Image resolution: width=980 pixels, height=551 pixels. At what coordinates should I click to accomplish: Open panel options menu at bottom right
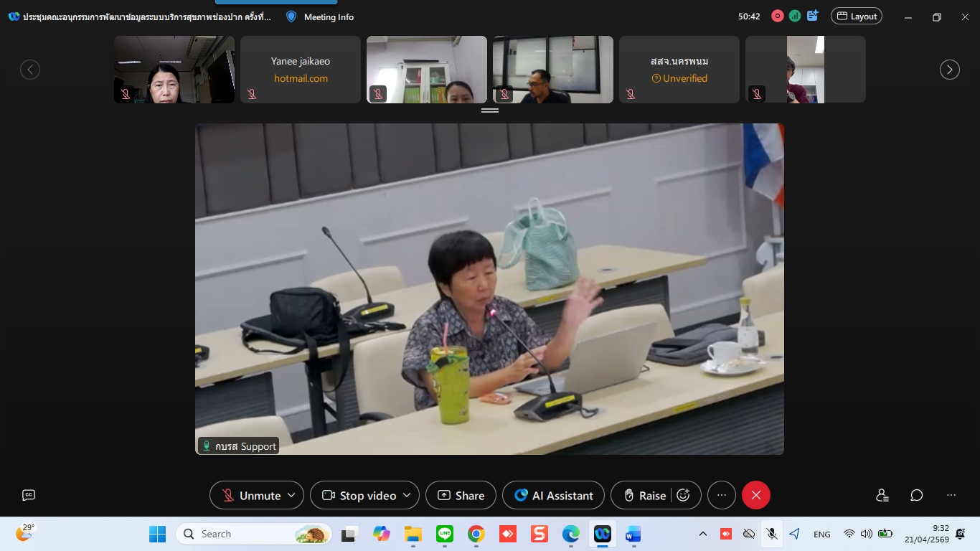coord(951,495)
